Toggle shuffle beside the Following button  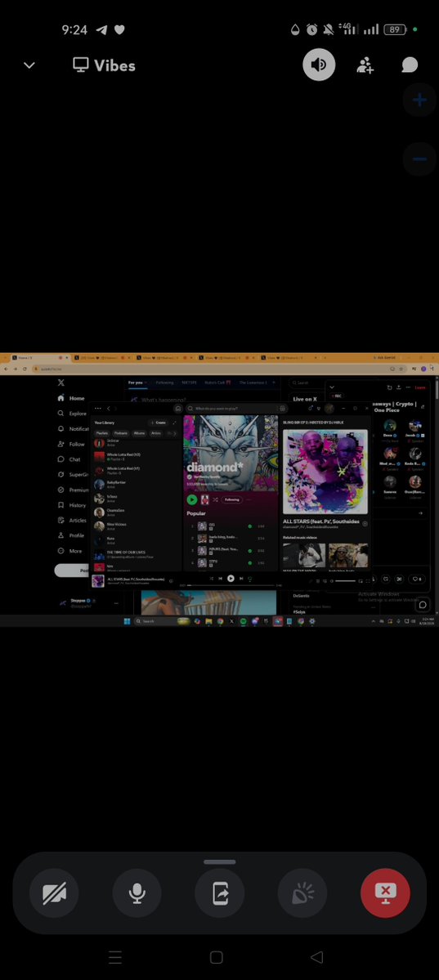point(215,499)
